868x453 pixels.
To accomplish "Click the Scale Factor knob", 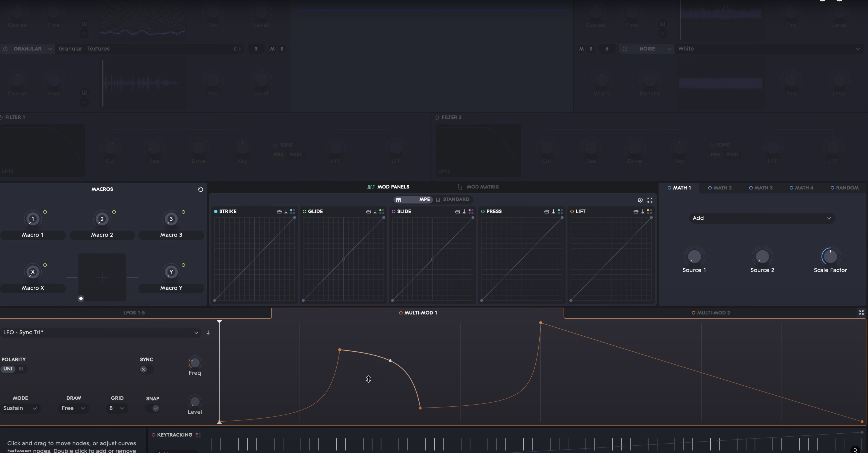I will 830,257.
